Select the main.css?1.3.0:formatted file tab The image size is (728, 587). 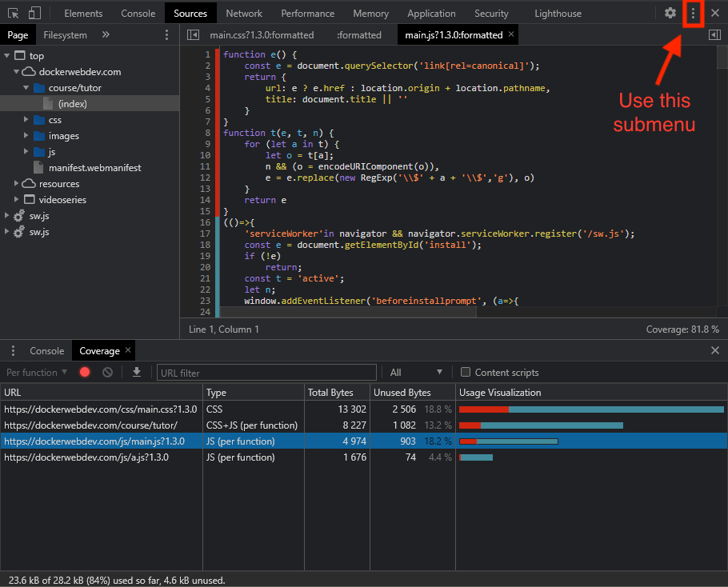tap(262, 35)
